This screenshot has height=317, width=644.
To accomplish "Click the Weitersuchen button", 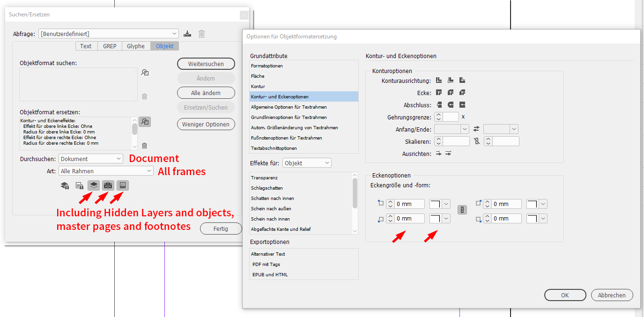I will (206, 64).
